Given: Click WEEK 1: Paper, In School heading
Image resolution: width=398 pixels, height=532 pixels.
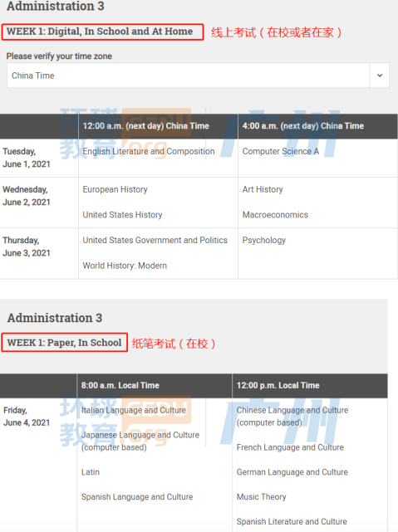Looking at the screenshot, I should click(65, 343).
